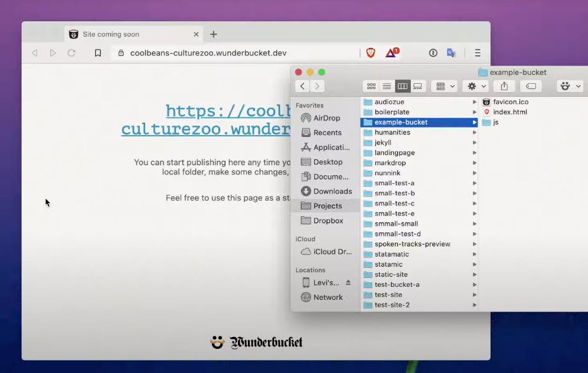Switch Finder to icon view
The height and width of the screenshot is (373, 588).
(x=371, y=86)
